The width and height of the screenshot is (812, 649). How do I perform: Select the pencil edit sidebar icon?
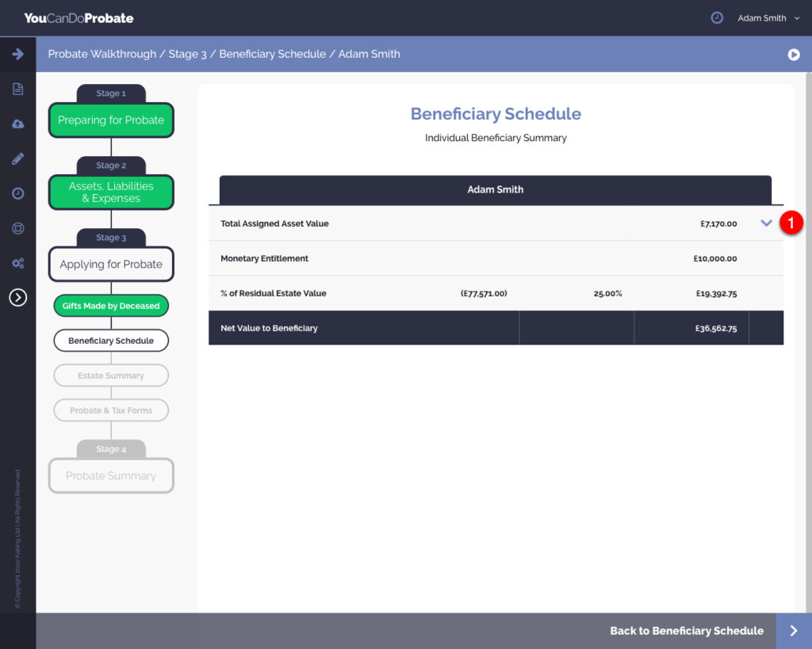pos(17,158)
